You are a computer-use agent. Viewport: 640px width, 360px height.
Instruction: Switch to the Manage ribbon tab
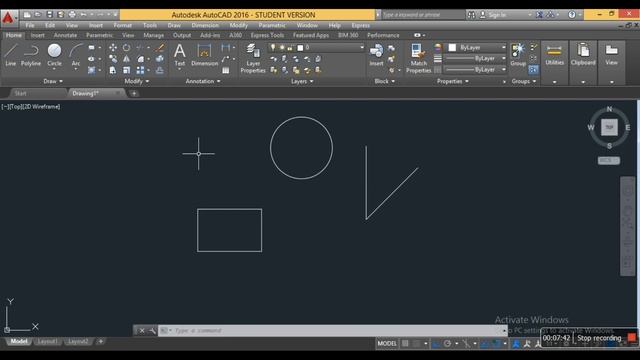tap(153, 36)
